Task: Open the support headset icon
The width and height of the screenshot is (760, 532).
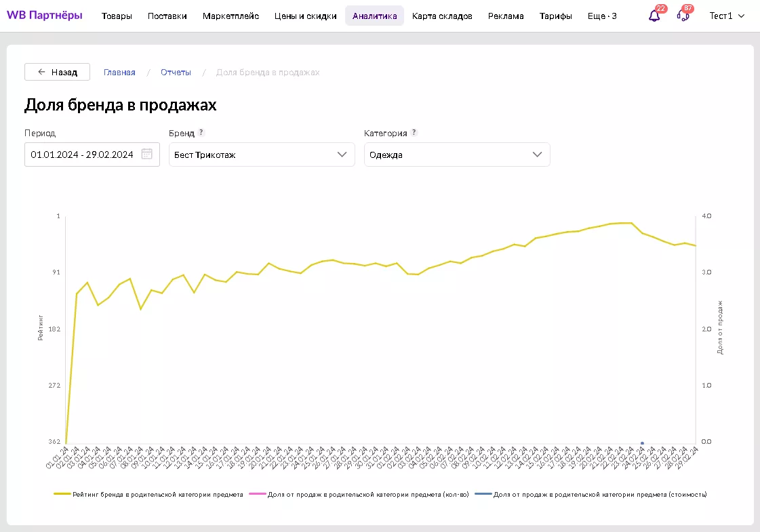Action: click(x=683, y=16)
